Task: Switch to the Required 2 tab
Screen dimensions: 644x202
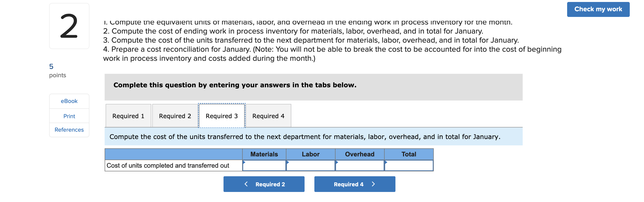Action: [x=175, y=116]
